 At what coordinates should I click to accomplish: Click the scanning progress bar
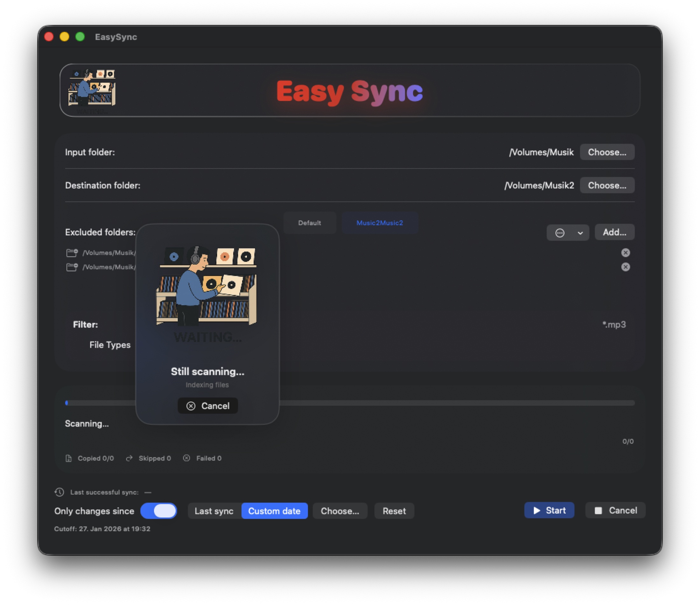click(x=350, y=403)
